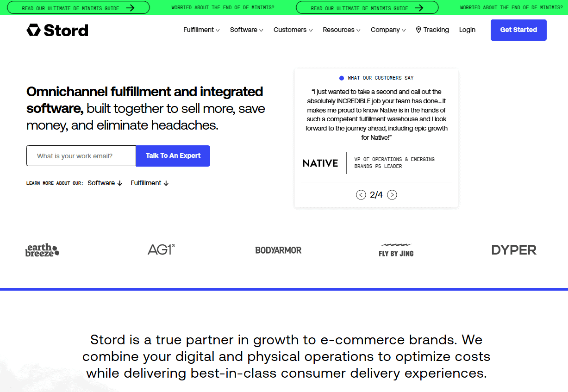Click the AG1 brand logo

click(x=161, y=250)
